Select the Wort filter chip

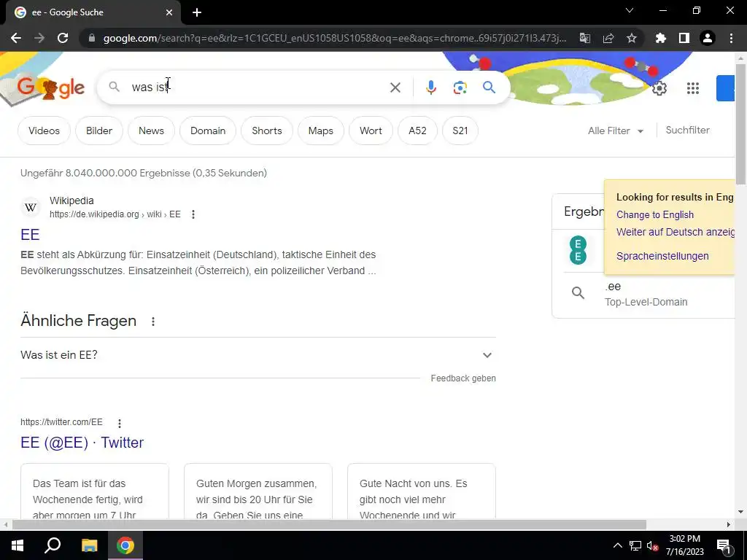371,131
